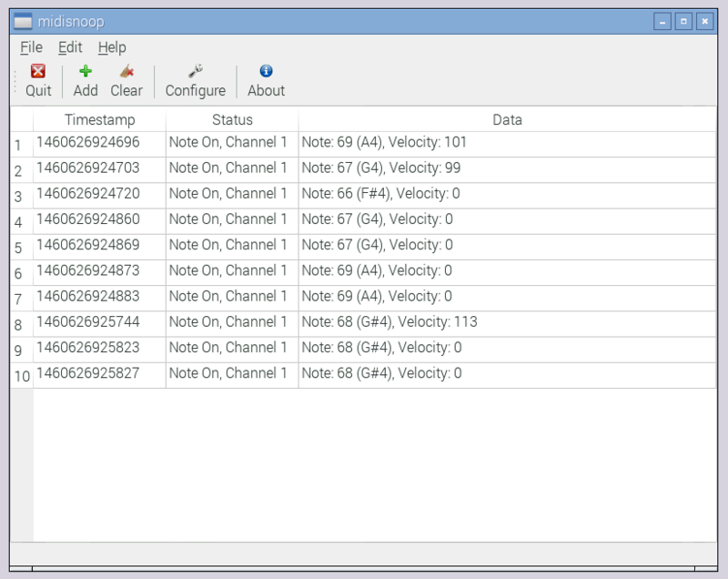Close the midisnoop window
Image resolution: width=728 pixels, height=579 pixels.
point(704,21)
